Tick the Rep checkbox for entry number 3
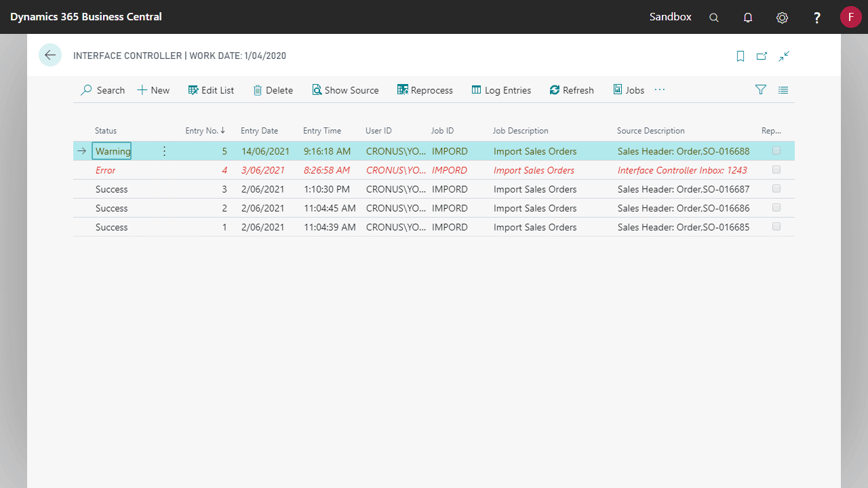This screenshot has height=488, width=868. tap(776, 188)
